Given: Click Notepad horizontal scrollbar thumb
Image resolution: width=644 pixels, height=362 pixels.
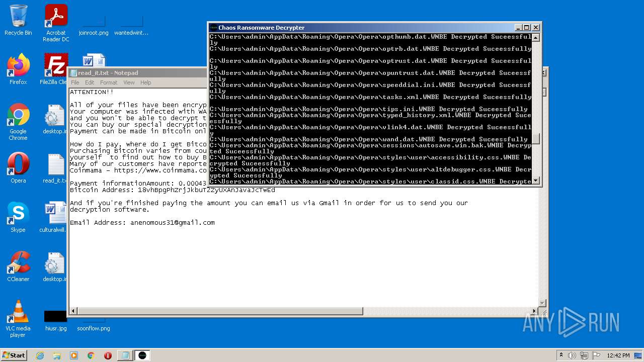Looking at the screenshot, I should (220, 311).
